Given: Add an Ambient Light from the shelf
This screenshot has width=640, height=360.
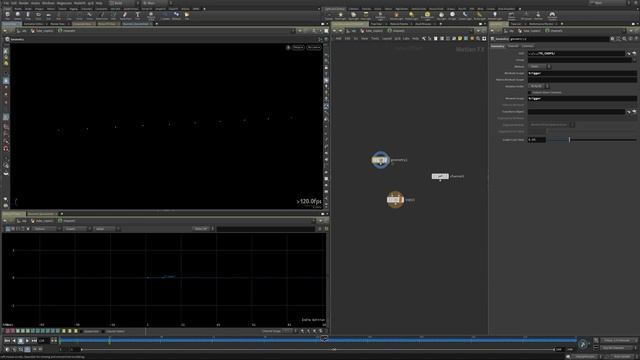Looking at the screenshot, I should click(495, 16).
